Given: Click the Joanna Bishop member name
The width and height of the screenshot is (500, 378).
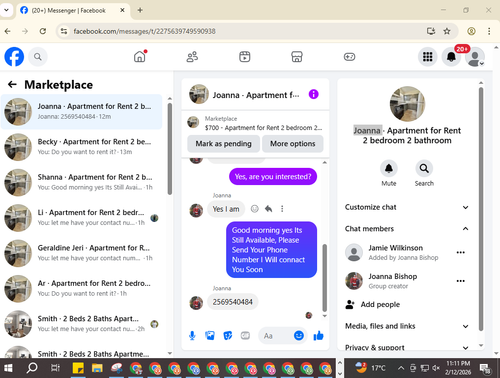Looking at the screenshot, I should 393,276.
